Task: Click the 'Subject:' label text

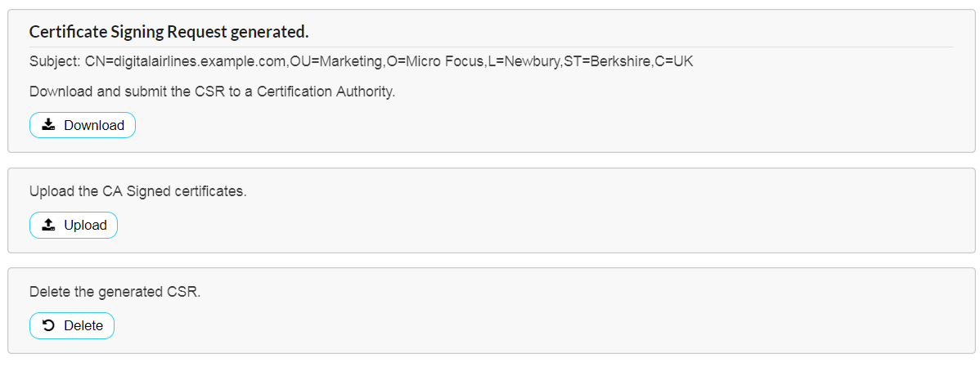Action: tap(55, 62)
